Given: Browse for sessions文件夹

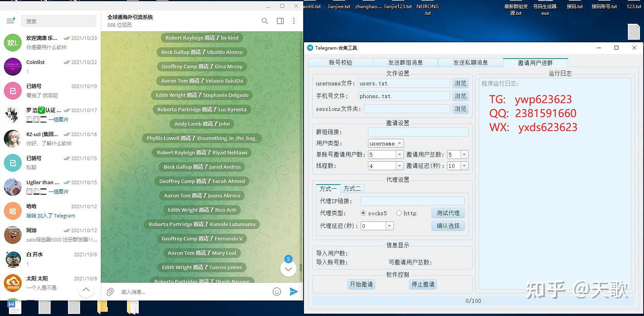Looking at the screenshot, I should [x=461, y=109].
